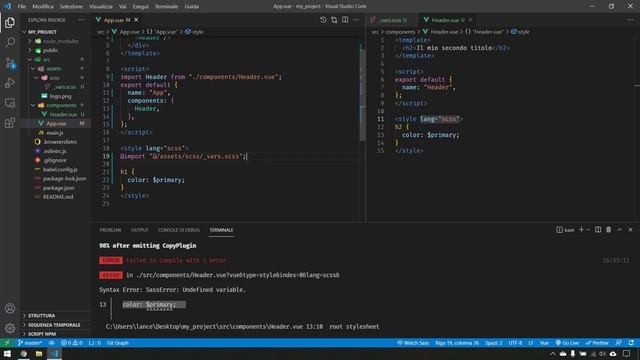Viewport: 640px width, 360px height.
Task: Click Spazi: 2 indentation in status bar
Action: pyautogui.click(x=493, y=343)
